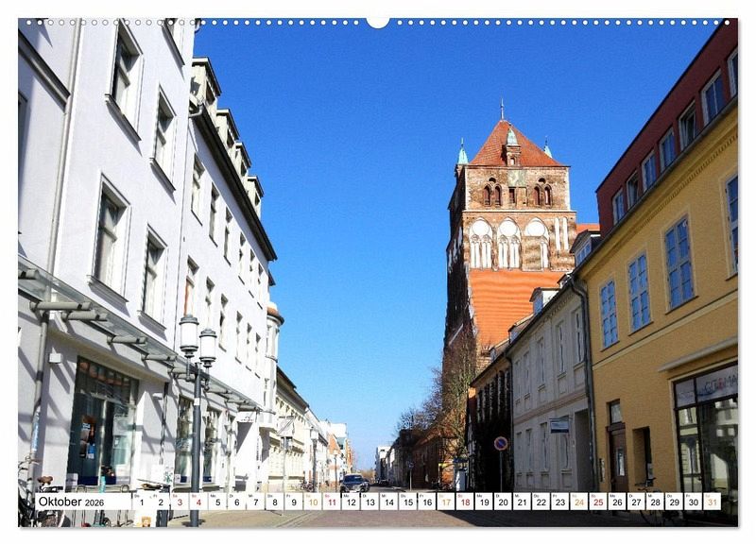This screenshot has width=756, height=545.
Task: Select day 29 in the calendar strip
Action: tap(675, 502)
